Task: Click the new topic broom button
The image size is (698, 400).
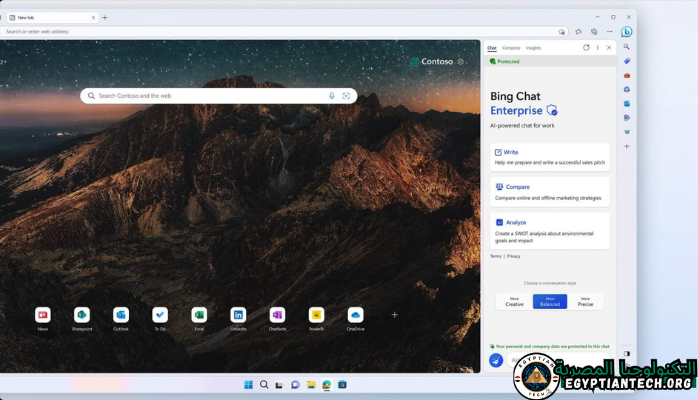Action: [x=496, y=360]
